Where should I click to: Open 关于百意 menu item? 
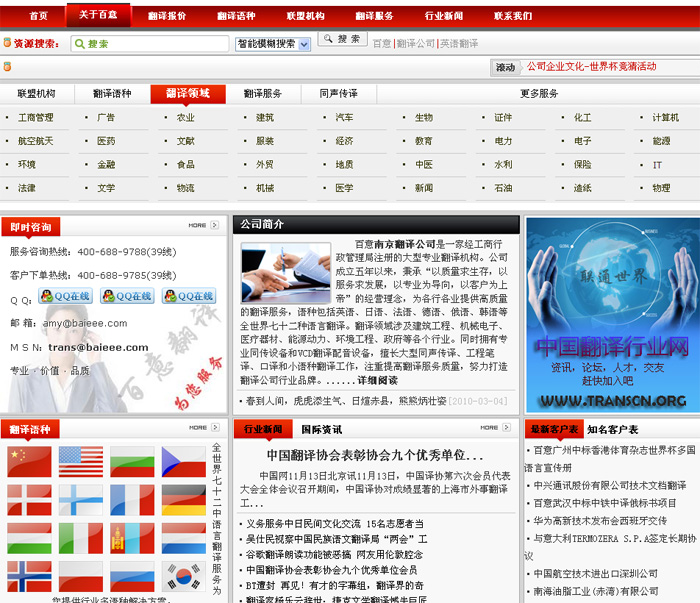tap(98, 15)
